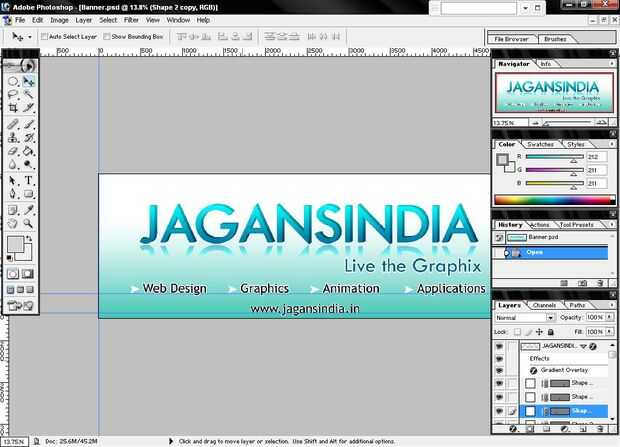
Task: Hide the highlighted Shape layer
Action: click(499, 411)
